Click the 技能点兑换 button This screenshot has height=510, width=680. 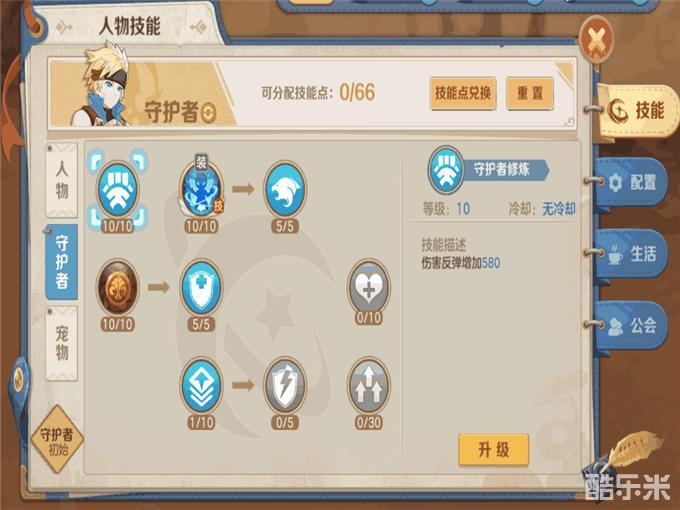pyautogui.click(x=463, y=93)
